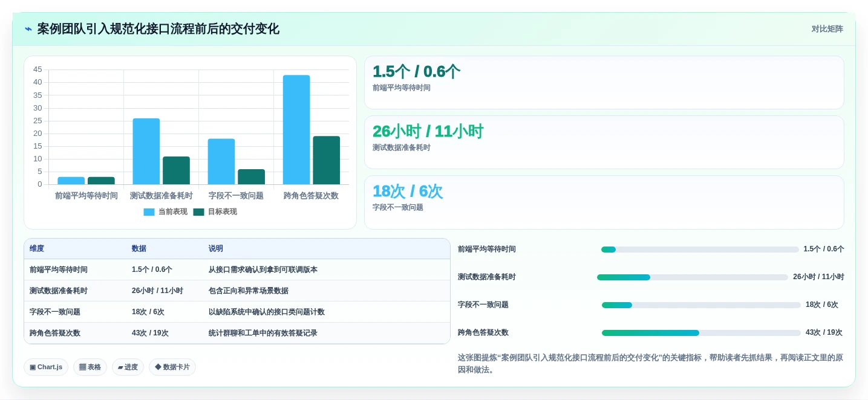Image resolution: width=868 pixels, height=400 pixels.
Task: Click the dark green 字段不一致问题 bar
Action: click(251, 176)
